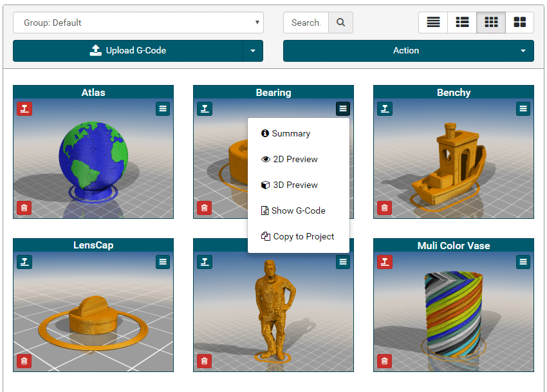Open the Action dropdown menu

[x=408, y=51]
